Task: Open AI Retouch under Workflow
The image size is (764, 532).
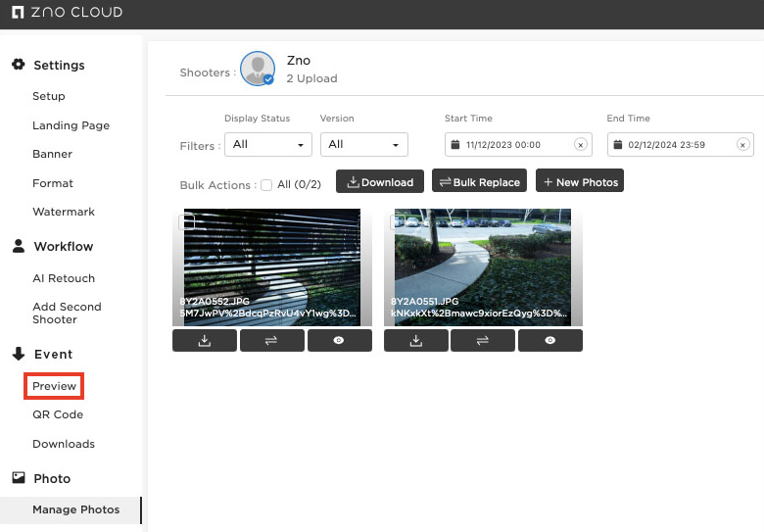Action: click(x=64, y=278)
